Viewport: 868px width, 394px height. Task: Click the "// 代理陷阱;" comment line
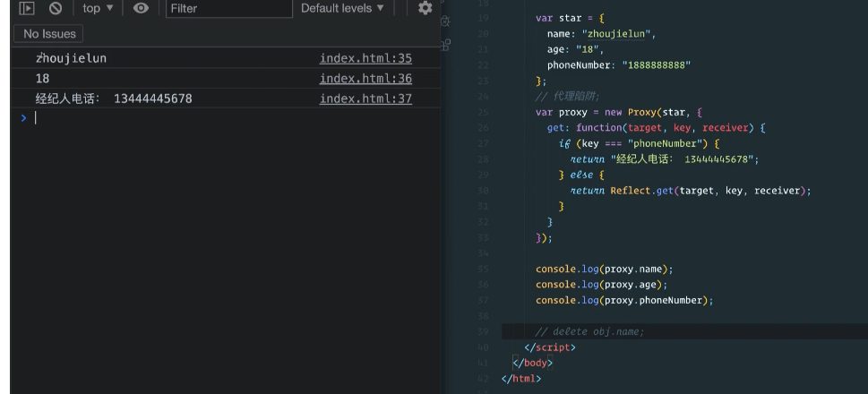(567, 97)
